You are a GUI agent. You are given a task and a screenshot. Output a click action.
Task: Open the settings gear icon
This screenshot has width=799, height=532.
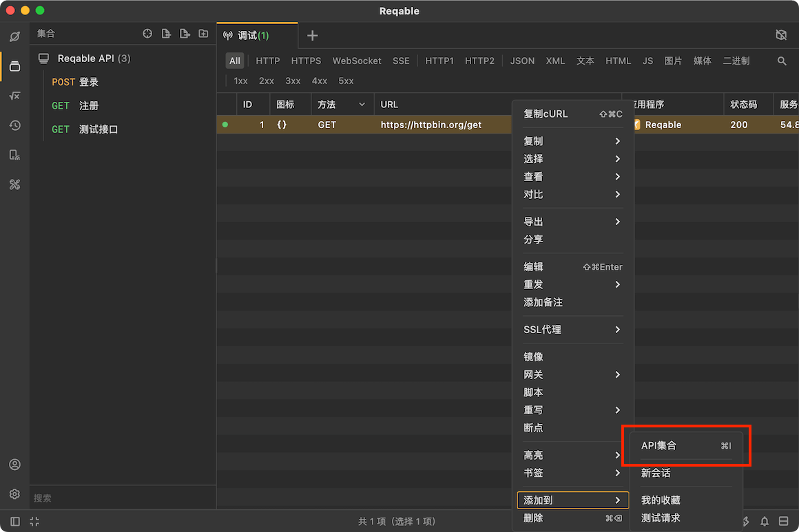pyautogui.click(x=14, y=494)
